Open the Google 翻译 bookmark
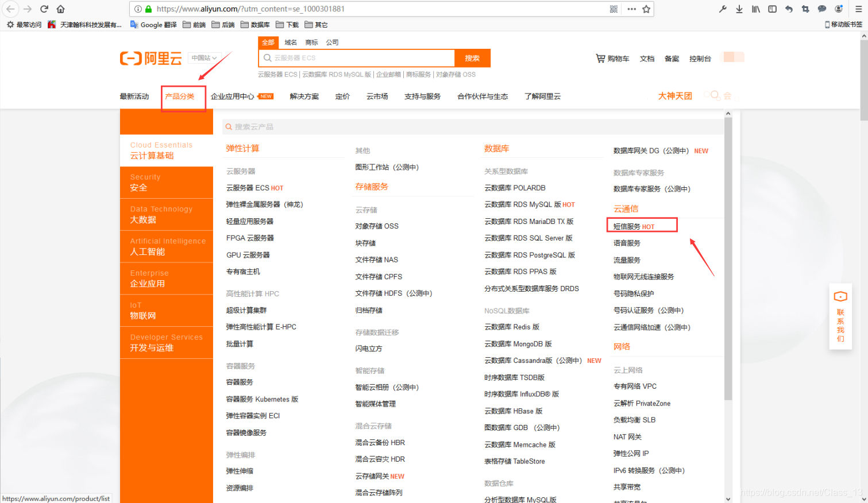Viewport: 868px width, 503px height. pyautogui.click(x=153, y=25)
